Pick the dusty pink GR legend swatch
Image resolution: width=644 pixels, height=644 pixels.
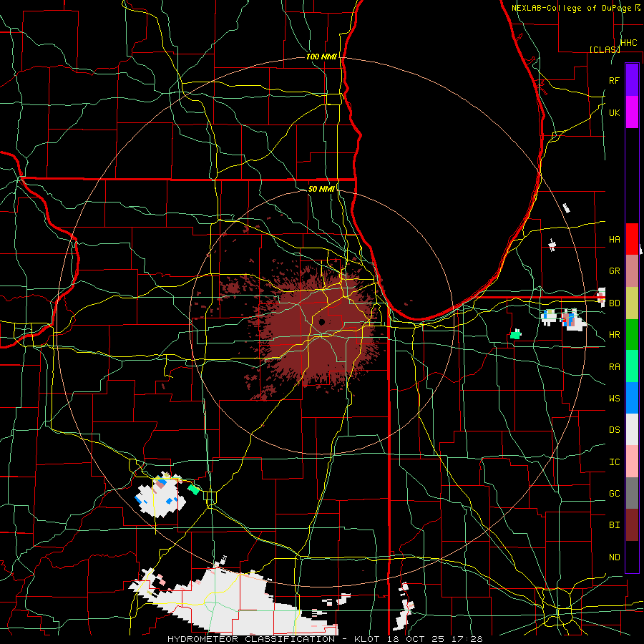(632, 271)
